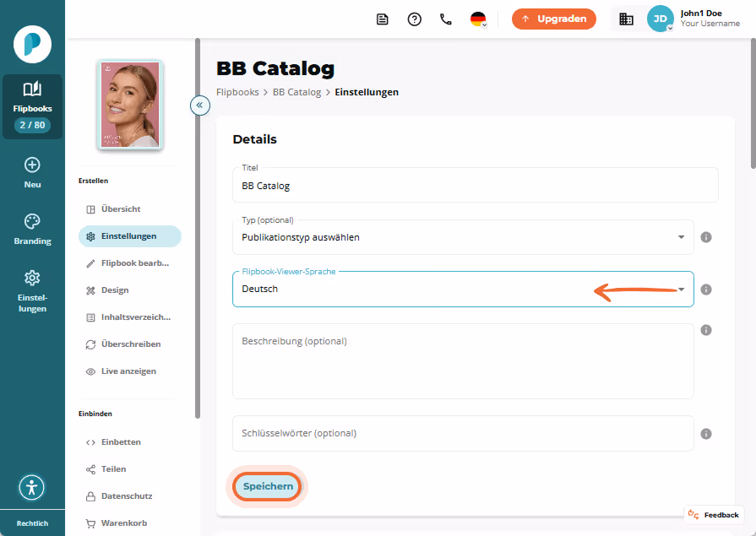Show info for Schlüsselwörter field
The height and width of the screenshot is (536, 756).
point(706,434)
